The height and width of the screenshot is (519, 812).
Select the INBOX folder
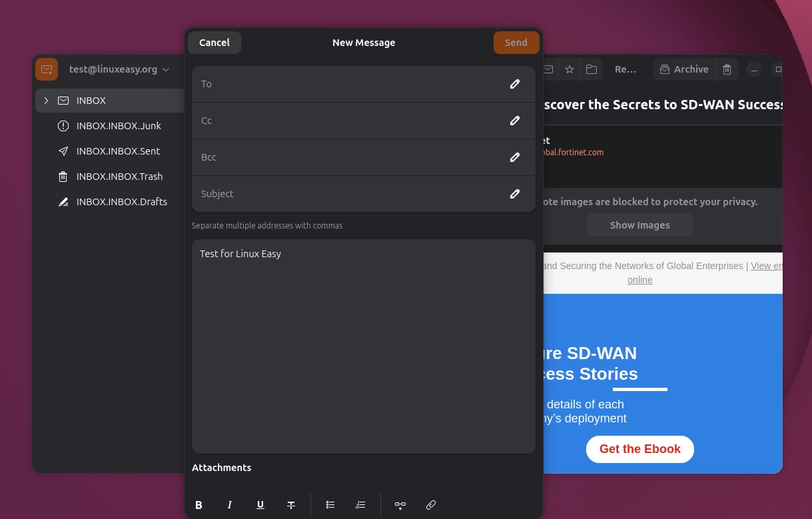[x=110, y=101]
